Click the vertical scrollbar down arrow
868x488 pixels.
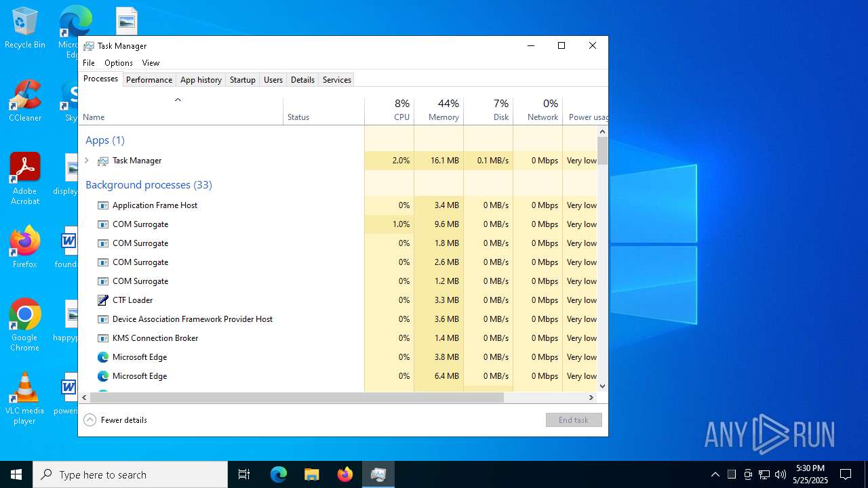(602, 386)
